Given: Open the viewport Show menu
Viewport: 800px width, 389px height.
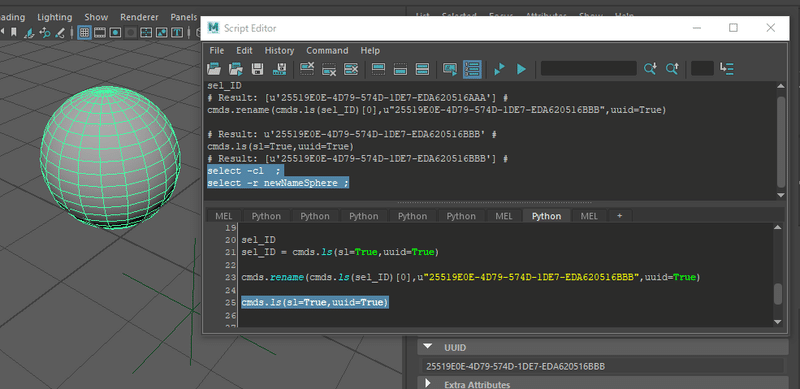Looking at the screenshot, I should click(96, 17).
